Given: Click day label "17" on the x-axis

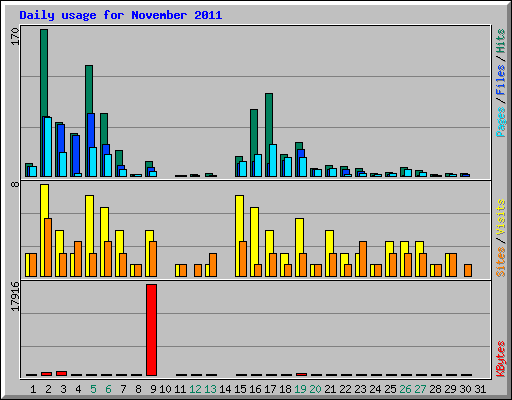Looking at the screenshot, I should 270,389.
